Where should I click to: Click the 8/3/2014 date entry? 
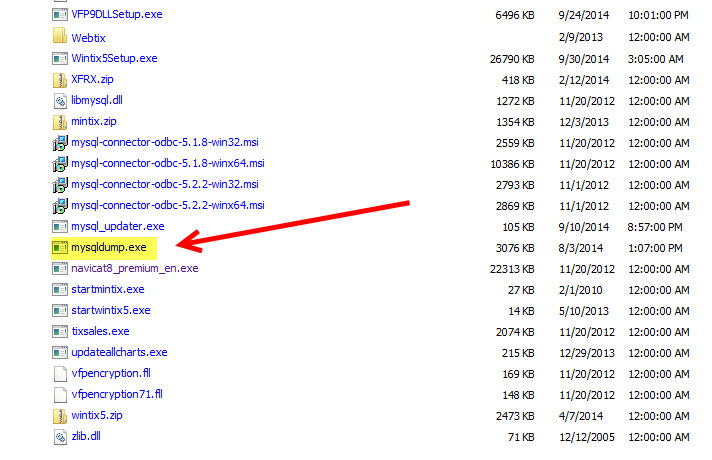tap(581, 248)
